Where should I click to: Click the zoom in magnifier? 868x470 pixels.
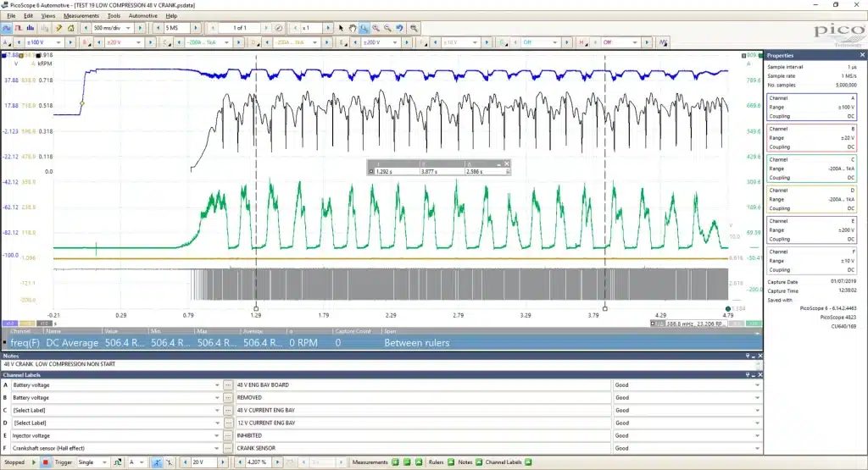click(x=376, y=28)
